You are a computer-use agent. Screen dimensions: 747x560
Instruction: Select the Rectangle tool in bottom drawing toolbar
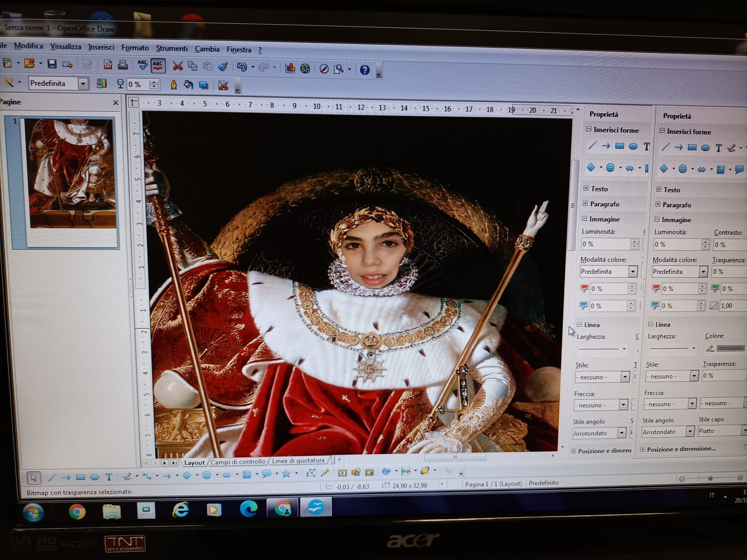tap(80, 477)
